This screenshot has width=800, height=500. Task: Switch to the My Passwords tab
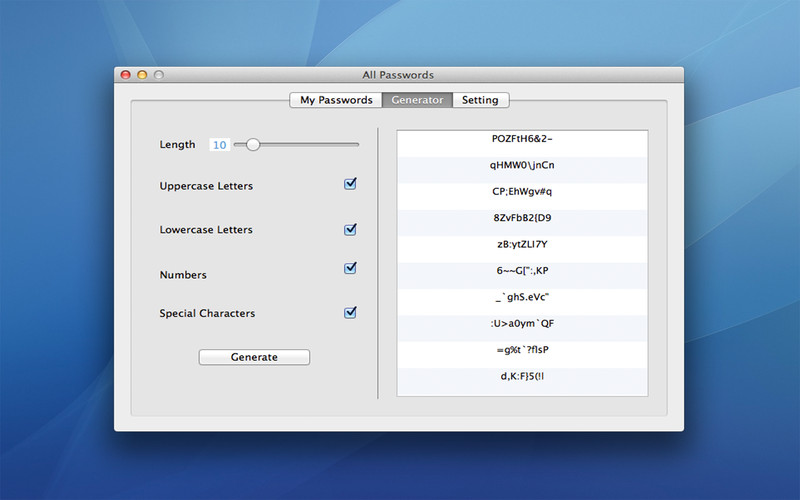click(336, 100)
